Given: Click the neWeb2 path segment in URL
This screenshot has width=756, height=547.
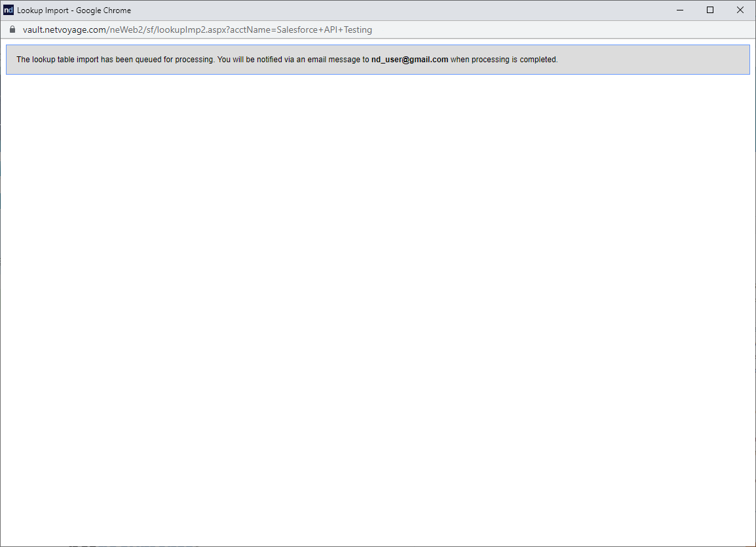Looking at the screenshot, I should [124, 30].
